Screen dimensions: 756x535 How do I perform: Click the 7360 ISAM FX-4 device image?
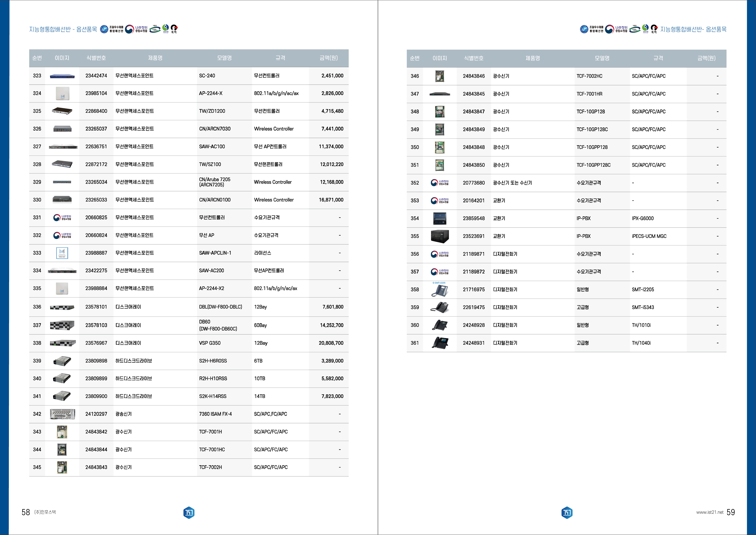click(x=62, y=414)
